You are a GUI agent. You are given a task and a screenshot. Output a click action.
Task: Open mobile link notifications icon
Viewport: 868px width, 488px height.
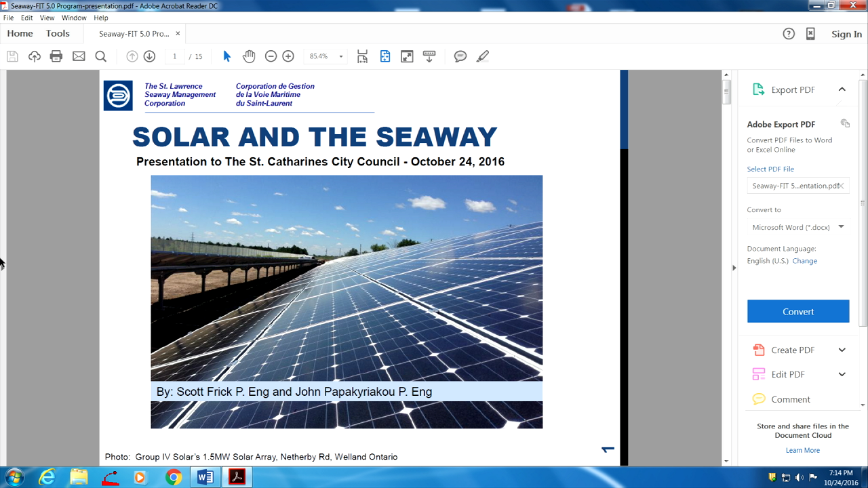pos(810,34)
